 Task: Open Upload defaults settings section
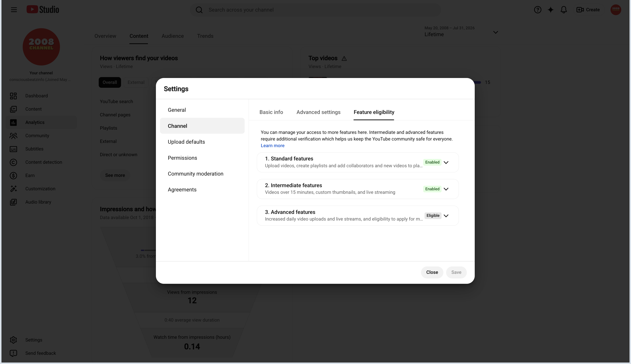pos(202,142)
